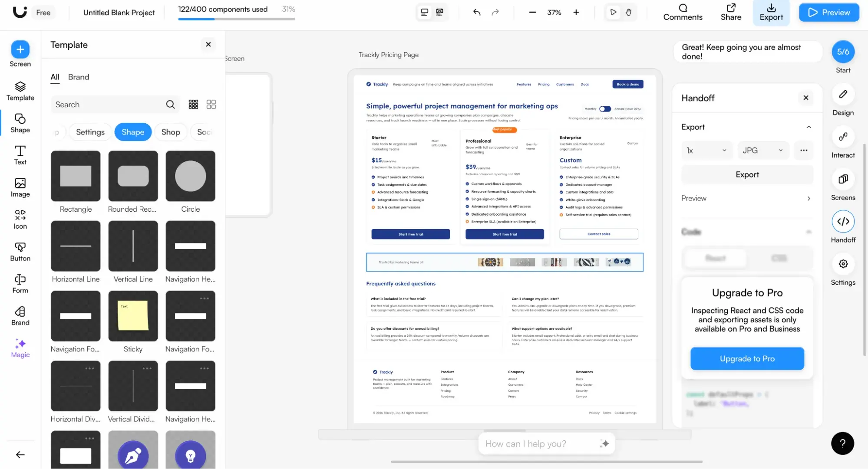Screen dimensions: 868x469
Task: Open the Icon library in sidebar
Action: [x=20, y=220]
